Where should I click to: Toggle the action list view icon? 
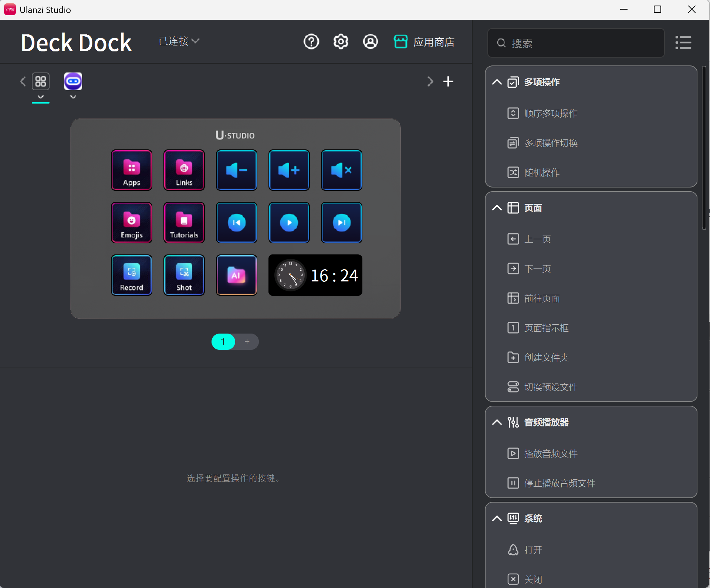(x=683, y=43)
